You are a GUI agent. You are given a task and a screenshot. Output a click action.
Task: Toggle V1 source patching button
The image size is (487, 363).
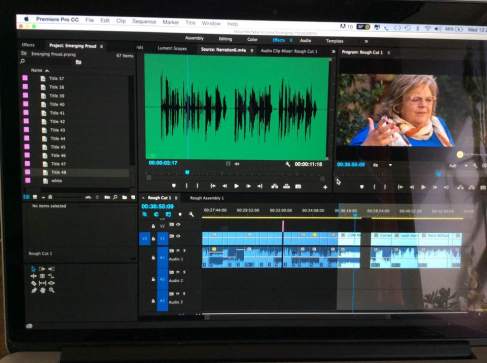(x=145, y=239)
